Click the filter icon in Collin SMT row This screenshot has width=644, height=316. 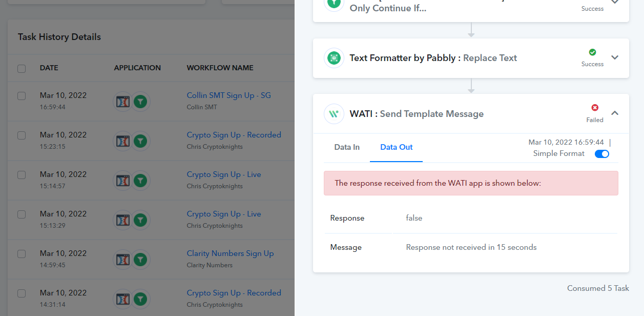(140, 102)
